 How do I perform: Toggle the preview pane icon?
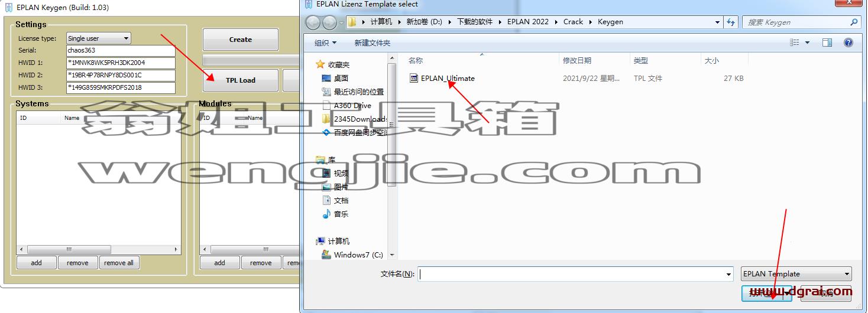[x=827, y=43]
